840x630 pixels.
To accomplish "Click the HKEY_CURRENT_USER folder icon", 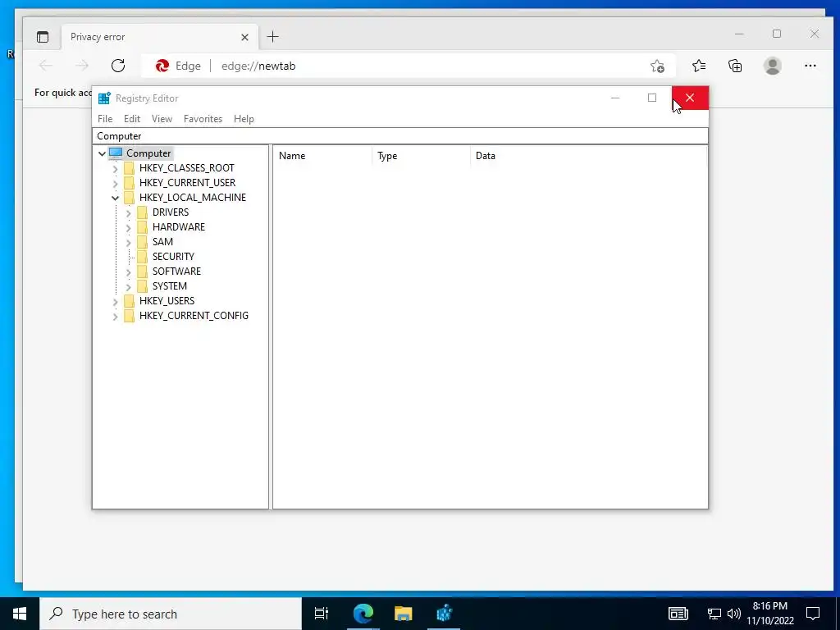I will [129, 183].
